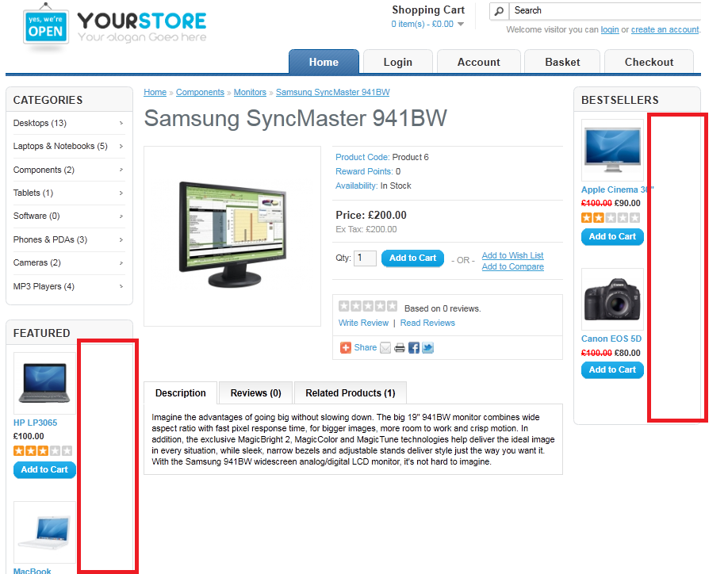Click the Qty quantity field
The height and width of the screenshot is (574, 728).
[365, 258]
